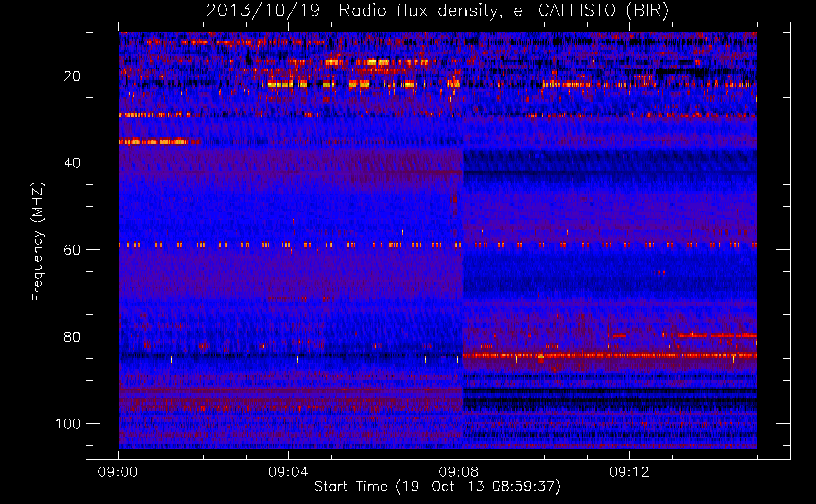Click the "80" frequency tick label
816x504 pixels.
coord(72,337)
